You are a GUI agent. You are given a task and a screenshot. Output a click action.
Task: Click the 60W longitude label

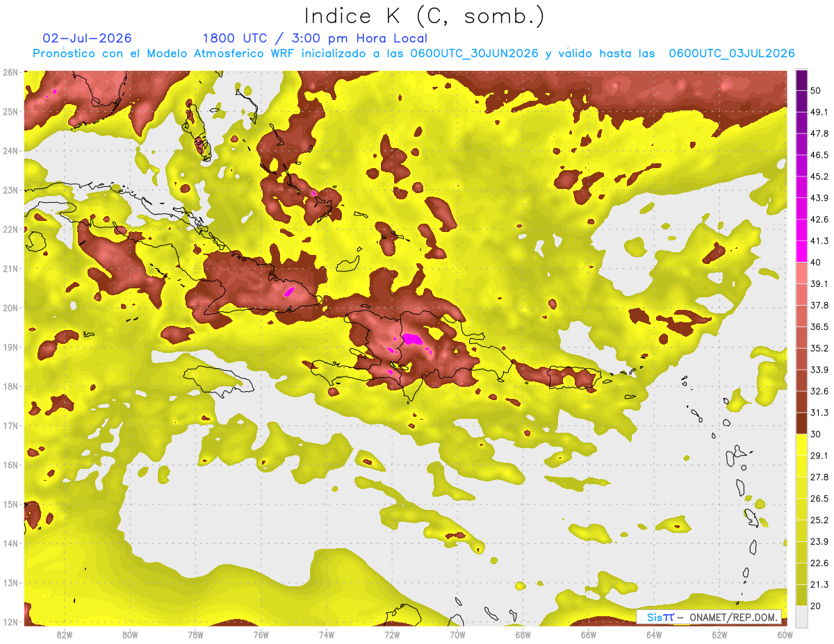coord(785,635)
